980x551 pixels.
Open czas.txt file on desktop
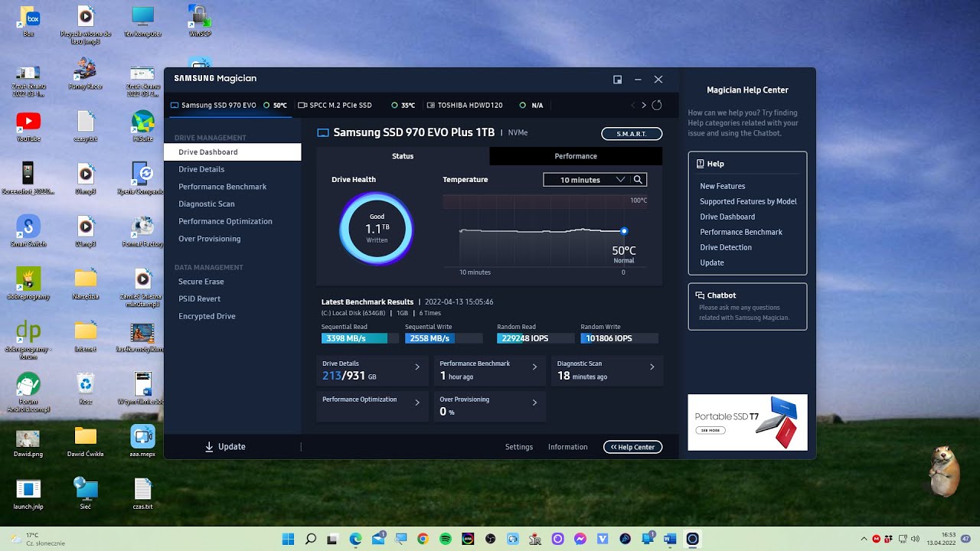tap(142, 493)
